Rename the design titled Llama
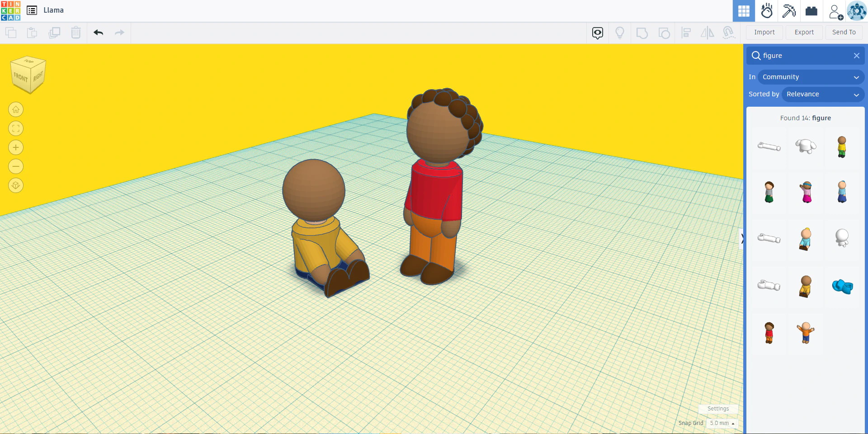 coord(53,10)
